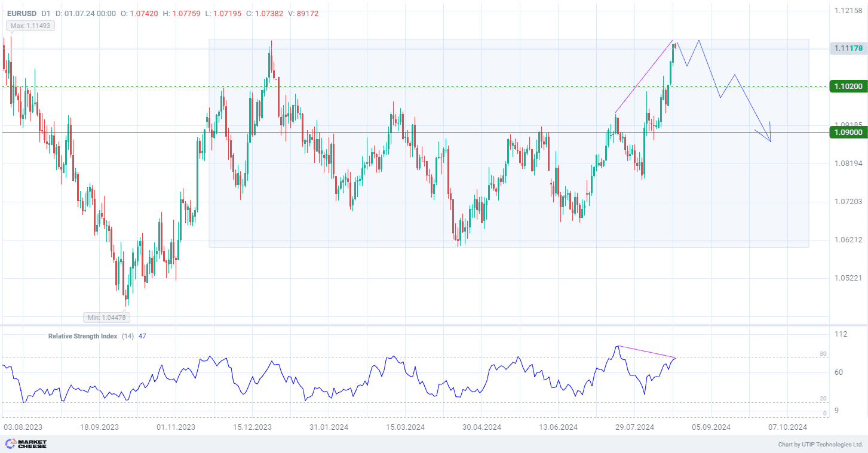Image resolution: width=868 pixels, height=453 pixels.
Task: Click the RSI current value 47
Action: pos(142,336)
